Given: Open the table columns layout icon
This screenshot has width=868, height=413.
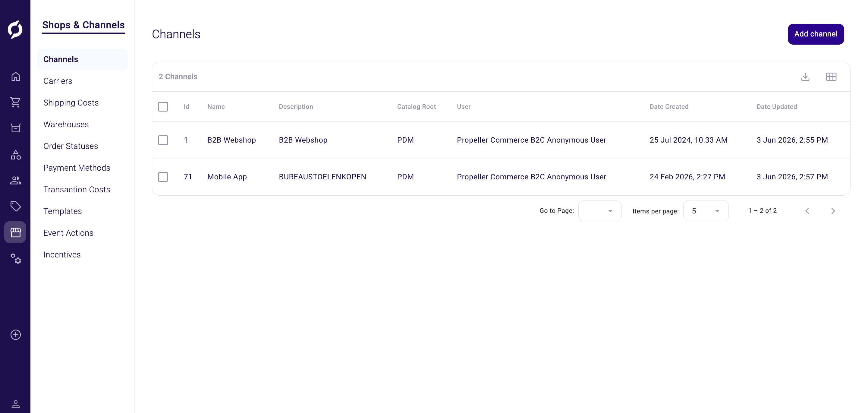Looking at the screenshot, I should click(831, 77).
